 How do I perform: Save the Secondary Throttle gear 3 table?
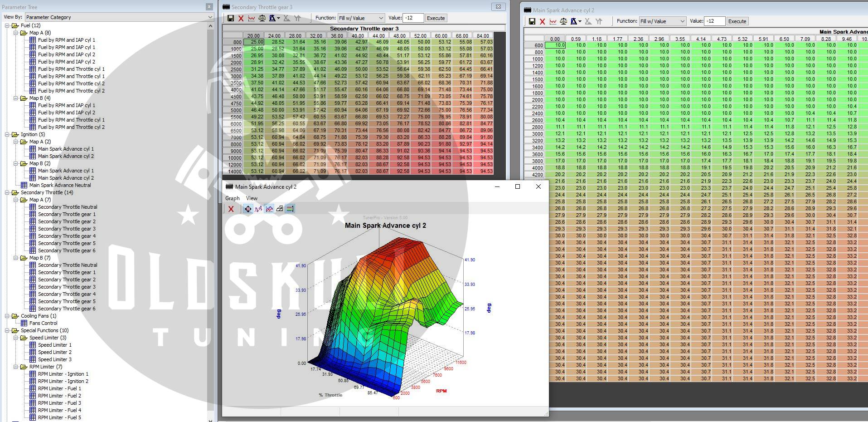[x=231, y=18]
